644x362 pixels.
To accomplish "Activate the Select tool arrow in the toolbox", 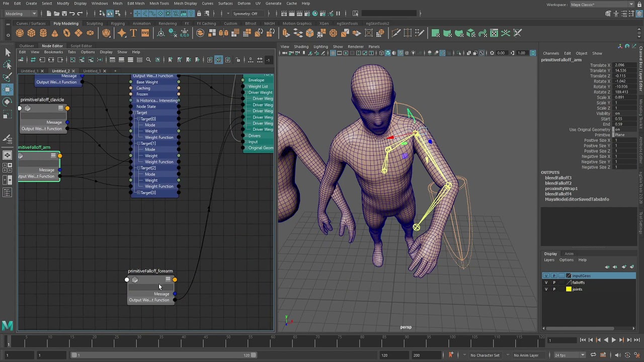I will [8, 52].
